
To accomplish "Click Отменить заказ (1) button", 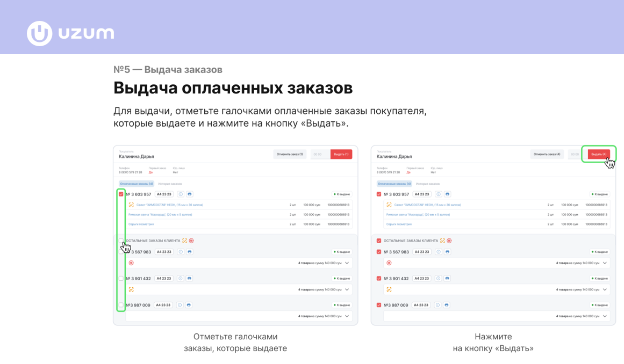I will click(290, 154).
